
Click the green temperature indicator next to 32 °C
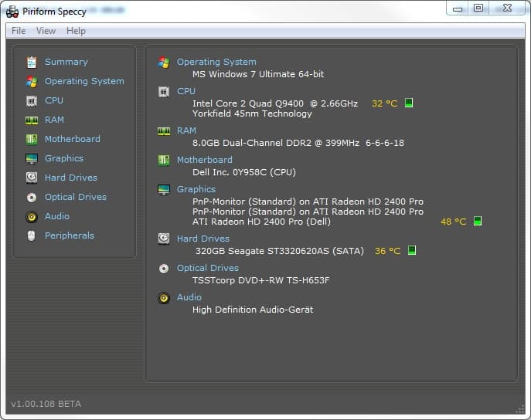point(409,103)
